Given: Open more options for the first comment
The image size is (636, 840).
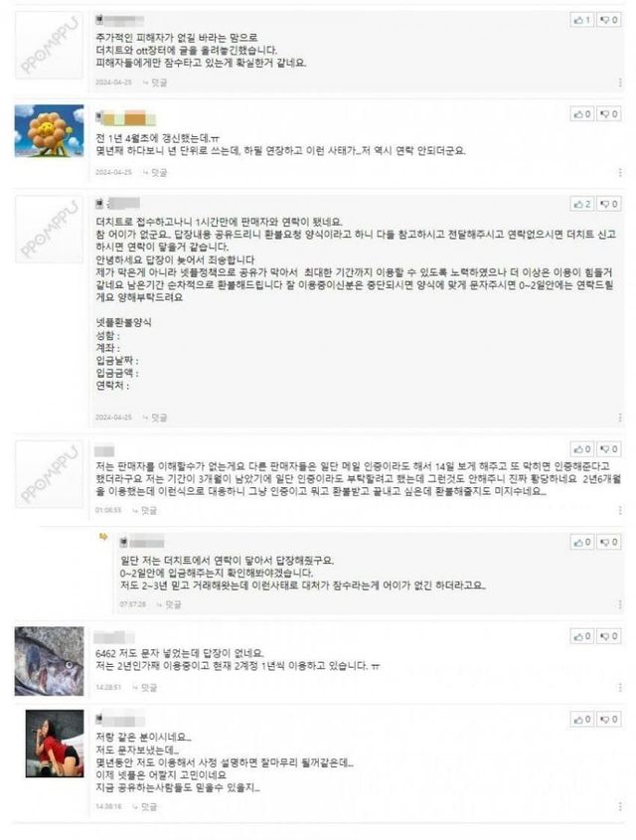Looking at the screenshot, I should (x=620, y=83).
